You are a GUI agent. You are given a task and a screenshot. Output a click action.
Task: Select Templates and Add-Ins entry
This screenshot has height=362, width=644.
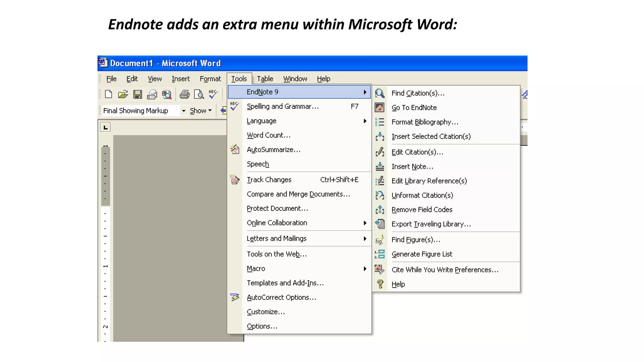pyautogui.click(x=299, y=283)
